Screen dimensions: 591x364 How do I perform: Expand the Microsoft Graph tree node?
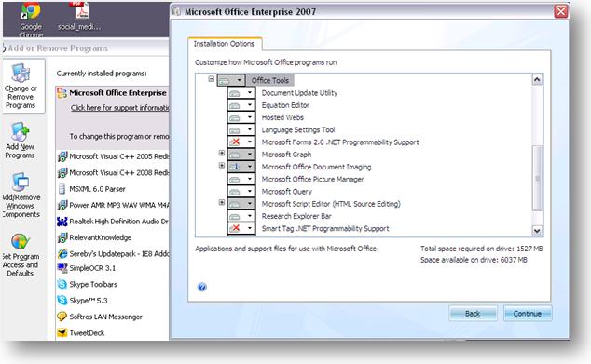pos(222,153)
